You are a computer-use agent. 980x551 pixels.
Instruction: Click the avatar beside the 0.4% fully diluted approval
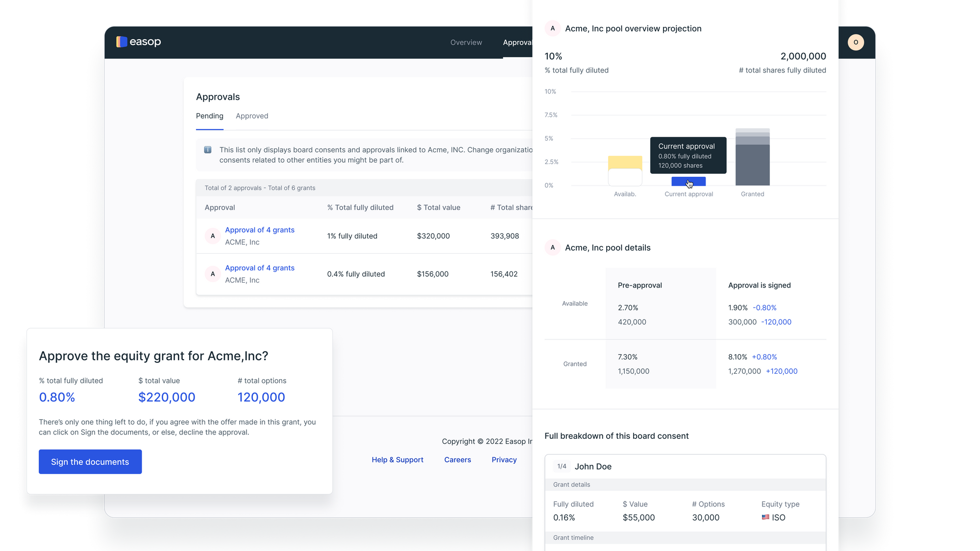[x=213, y=274]
